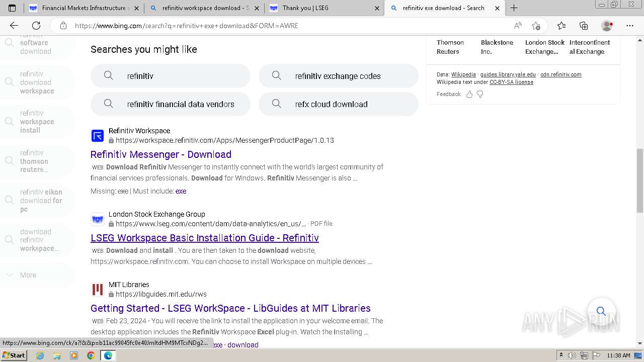Open Blackstone Inc. related entity
This screenshot has width=644, height=362.
coord(497,47)
